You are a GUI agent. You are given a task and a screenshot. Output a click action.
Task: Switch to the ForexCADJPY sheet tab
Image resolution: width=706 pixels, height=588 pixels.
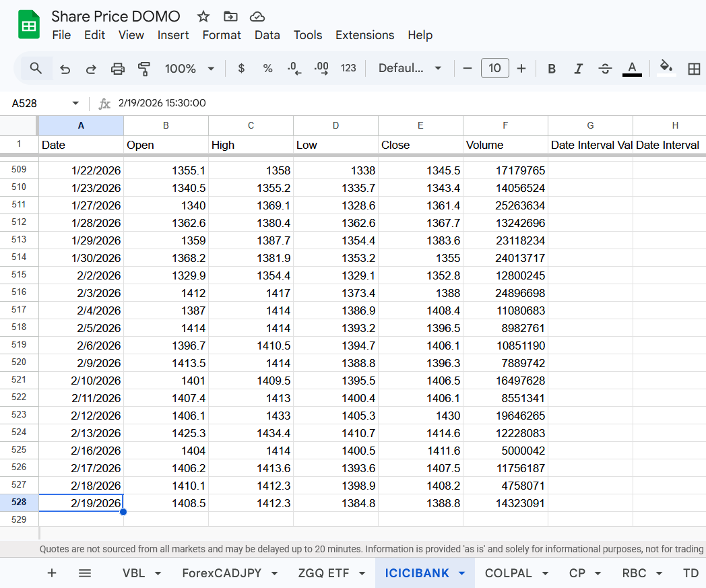222,573
